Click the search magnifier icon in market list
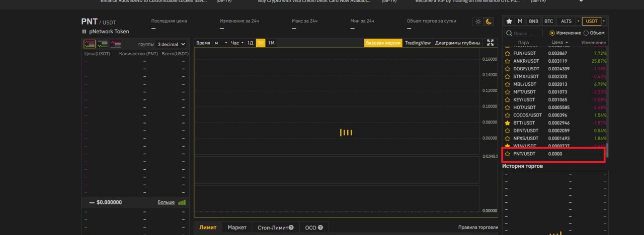 pos(509,33)
